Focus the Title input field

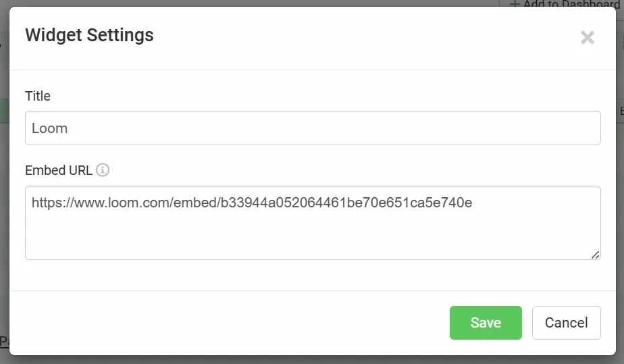312,128
